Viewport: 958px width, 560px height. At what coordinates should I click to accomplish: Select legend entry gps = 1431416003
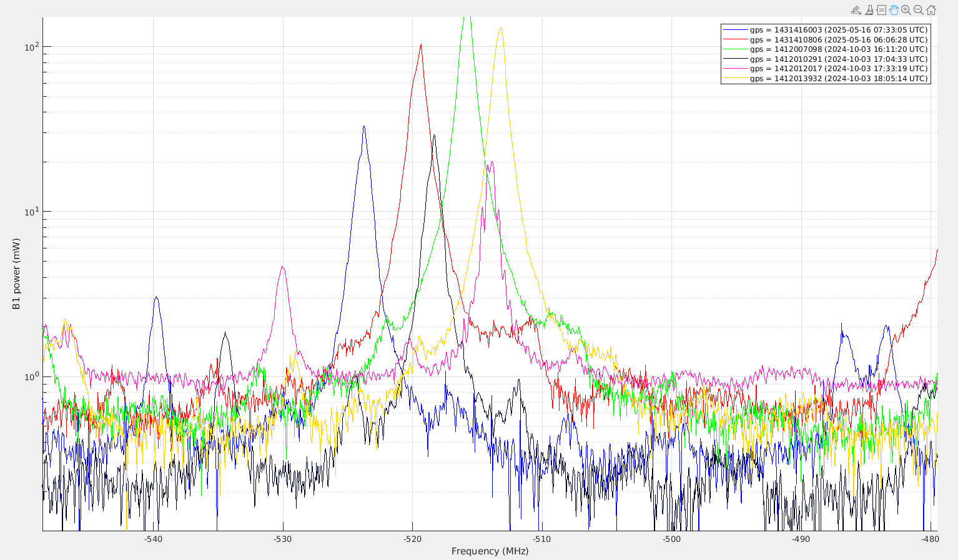[x=826, y=30]
